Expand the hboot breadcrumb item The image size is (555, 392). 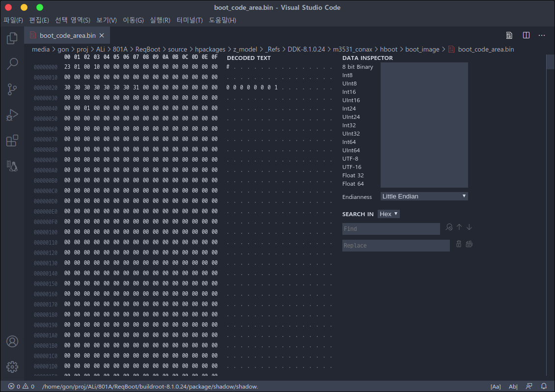[388, 49]
